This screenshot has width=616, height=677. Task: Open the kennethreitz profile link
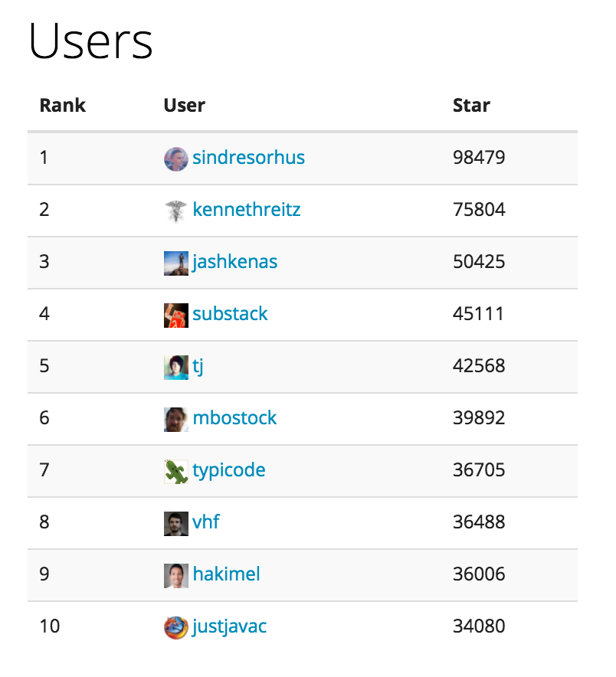[x=246, y=210]
